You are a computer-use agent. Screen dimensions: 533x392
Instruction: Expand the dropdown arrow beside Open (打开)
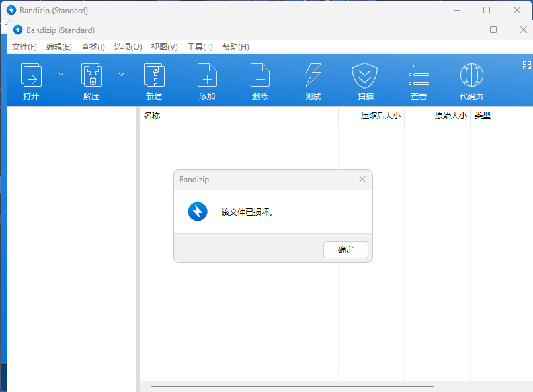click(61, 75)
